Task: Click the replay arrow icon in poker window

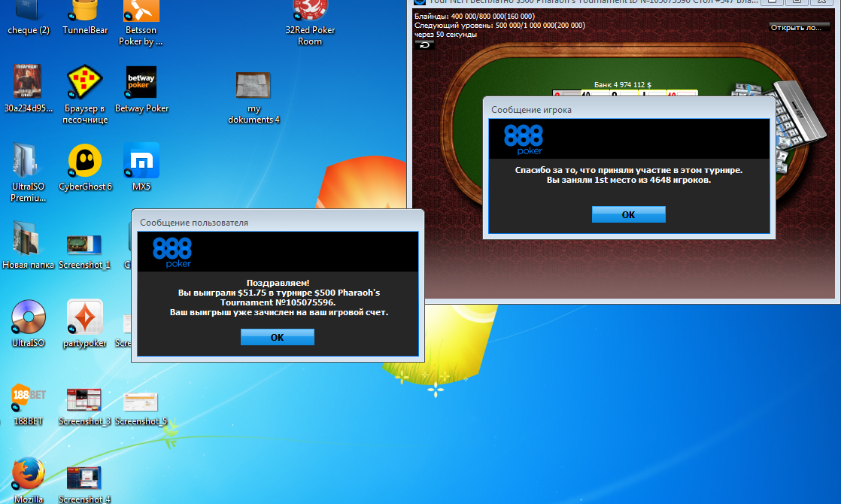Action: pos(424,45)
